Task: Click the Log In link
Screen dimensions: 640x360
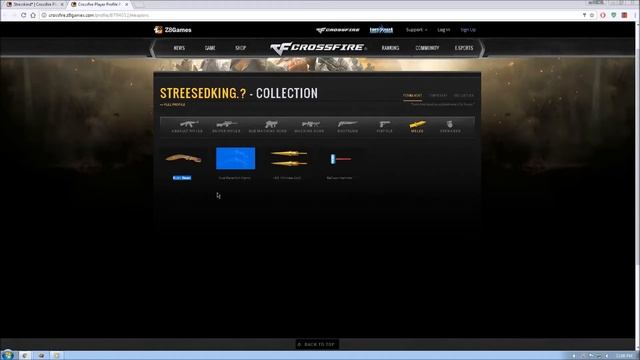Action: 443,30
